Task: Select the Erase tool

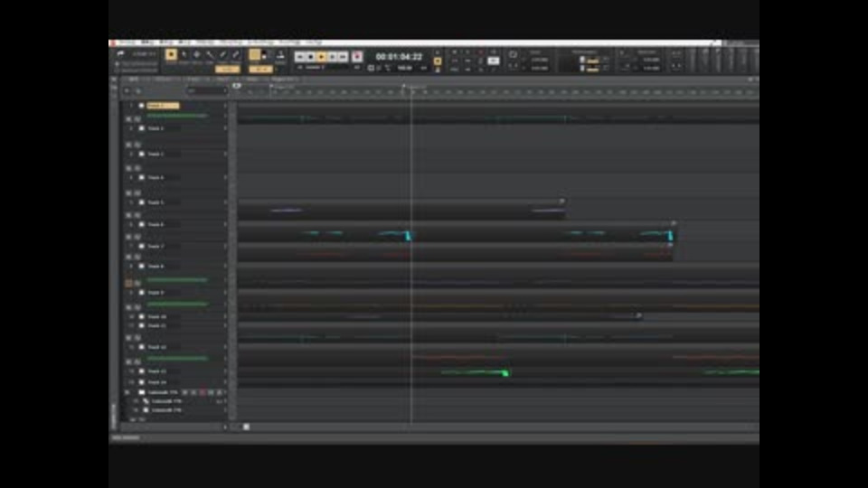Action: pos(236,54)
